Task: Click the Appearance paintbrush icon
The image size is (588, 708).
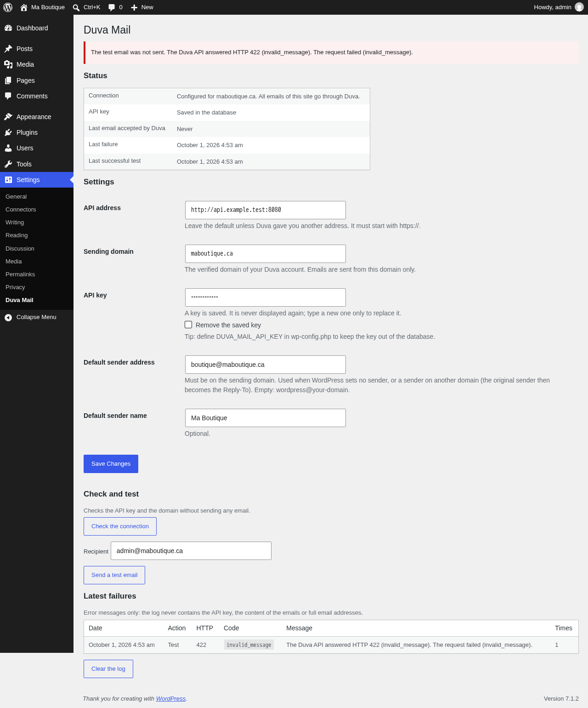Action: tap(8, 117)
